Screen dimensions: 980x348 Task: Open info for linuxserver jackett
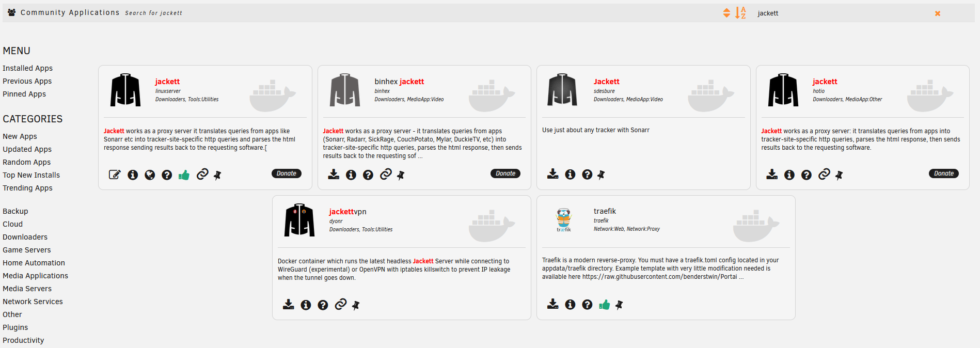coord(133,175)
